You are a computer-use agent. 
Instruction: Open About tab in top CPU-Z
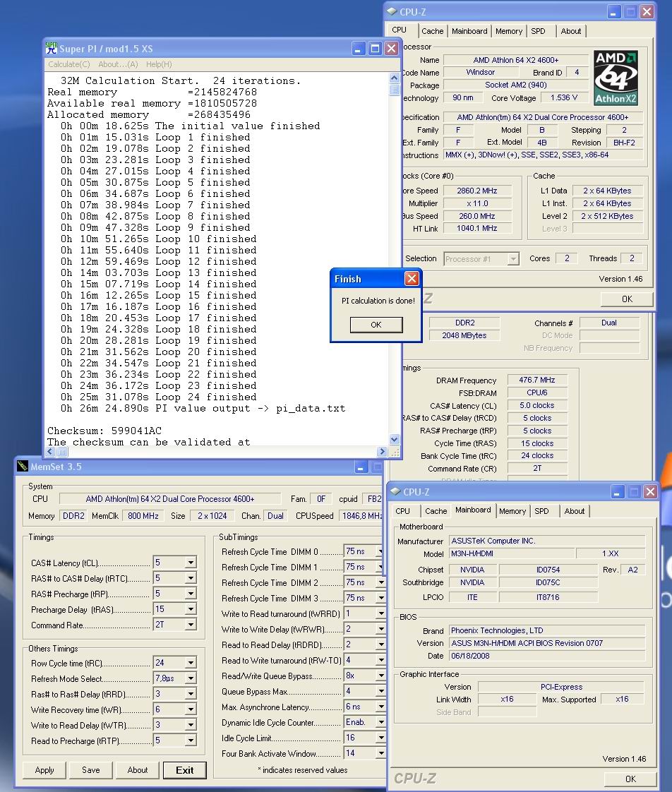point(570,31)
